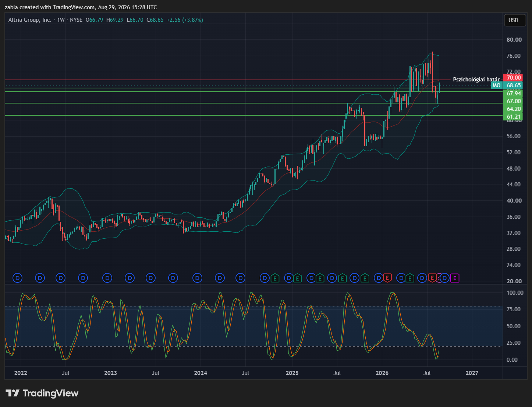Screen dimensions: 532x407
Task: Click the '1W' interval in the chart legend
Action: click(61, 20)
